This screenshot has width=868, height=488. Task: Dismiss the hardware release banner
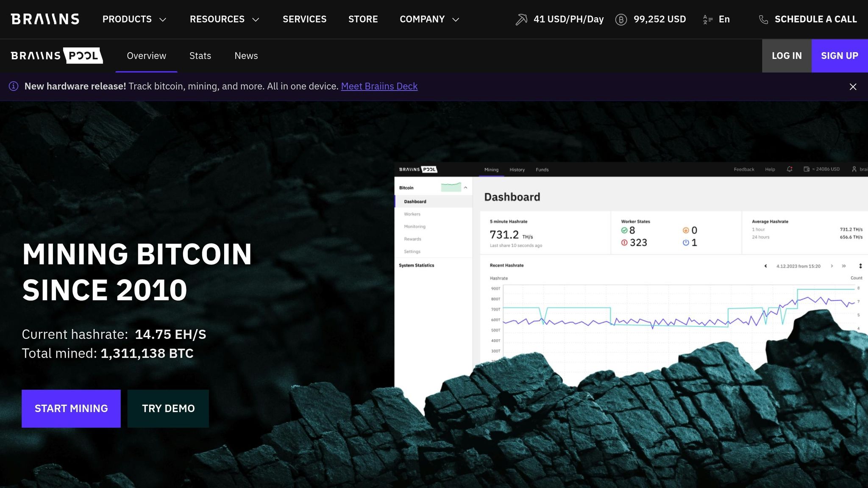(x=853, y=87)
